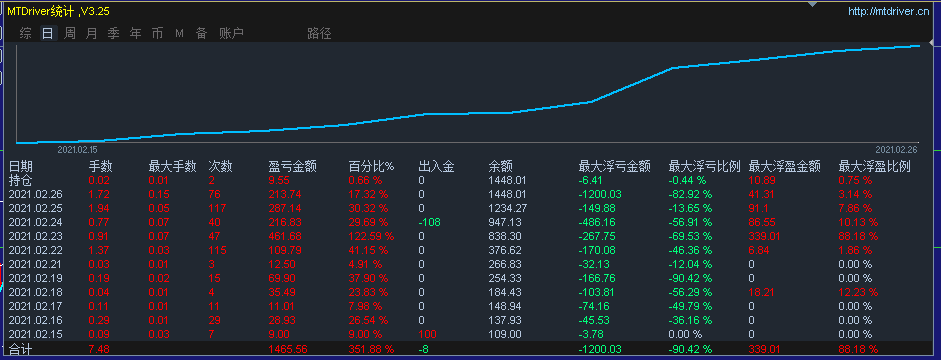Select the 2021.02.25 date row
Screen dimensions: 941x360
coord(35,208)
